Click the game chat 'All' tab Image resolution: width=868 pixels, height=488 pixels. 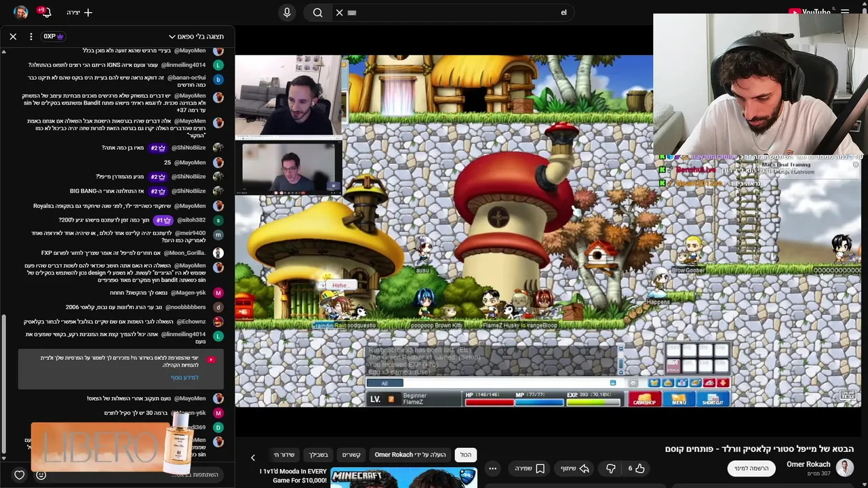384,383
